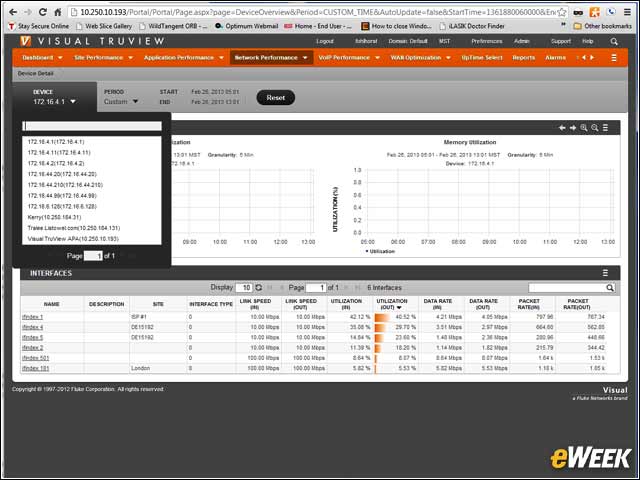The width and height of the screenshot is (640, 480).
Task: Open the Web Slice Gallery bookmark
Action: (104, 26)
